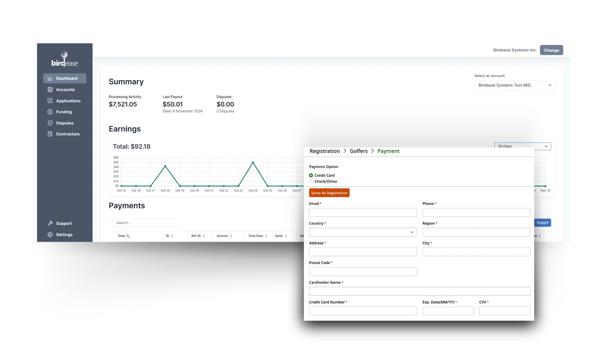Click the Disputes shield icon

[50, 123]
